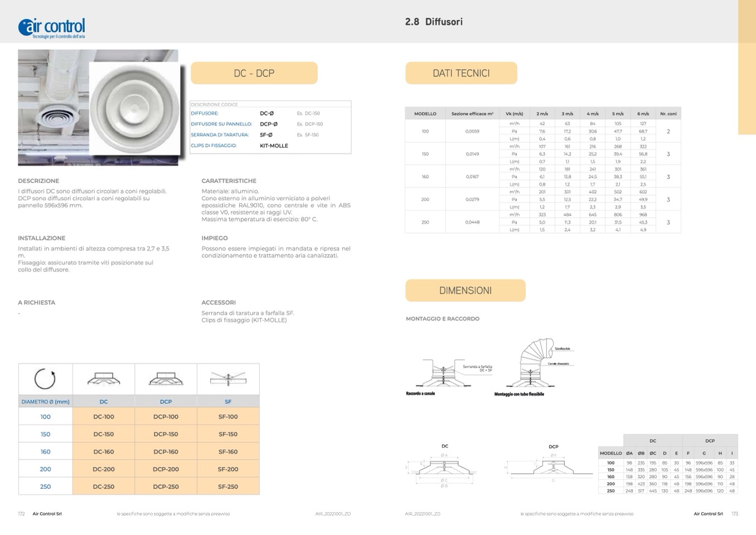Click the DC diffuser icon in table header
756x535 pixels.
pyautogui.click(x=104, y=379)
